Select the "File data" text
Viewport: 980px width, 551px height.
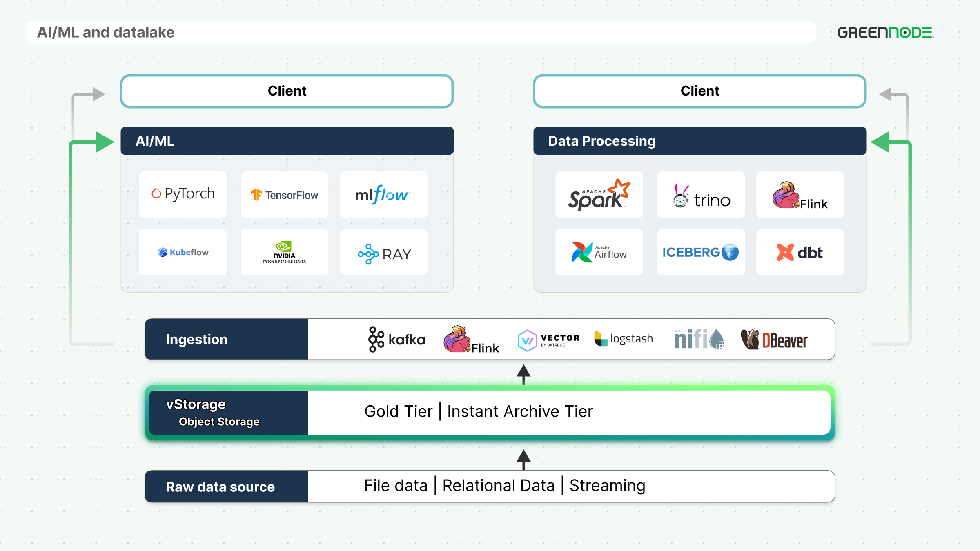[396, 486]
